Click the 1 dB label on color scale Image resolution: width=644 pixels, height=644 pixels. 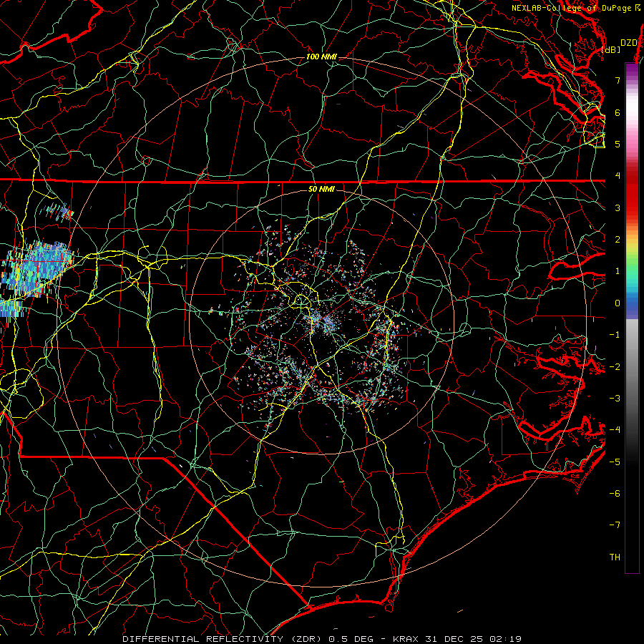point(618,271)
